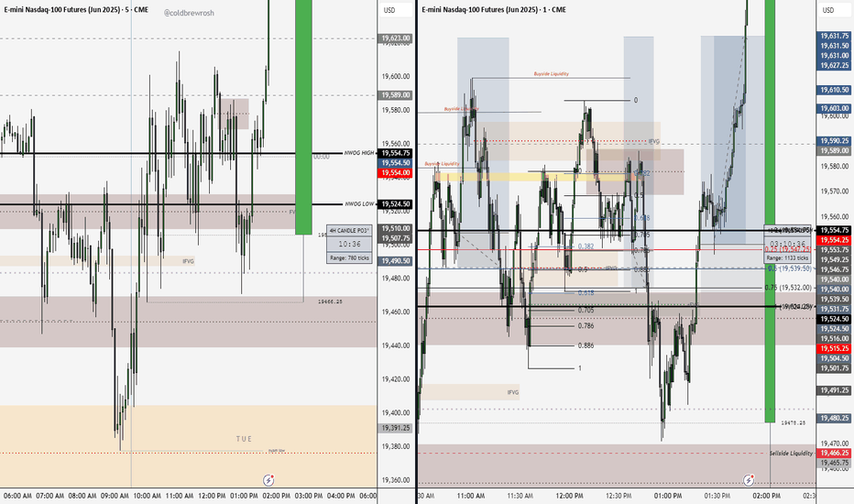
Task: Click the red 19,466.25 price label
Action: click(835, 454)
